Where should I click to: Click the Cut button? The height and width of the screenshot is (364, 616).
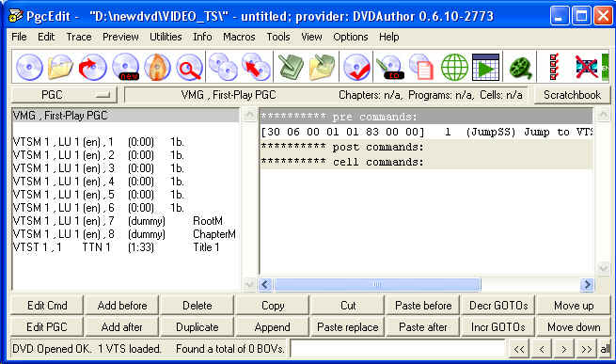348,306
